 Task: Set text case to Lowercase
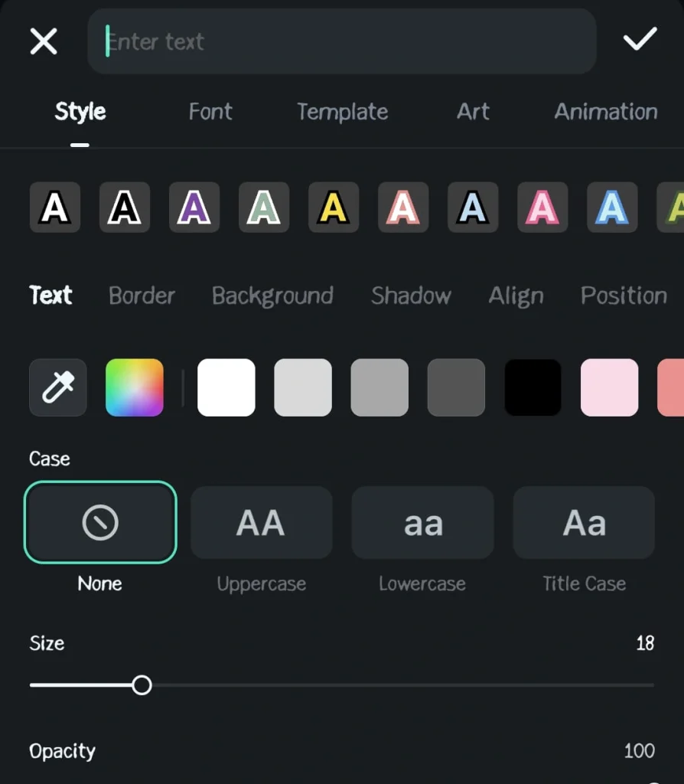422,522
